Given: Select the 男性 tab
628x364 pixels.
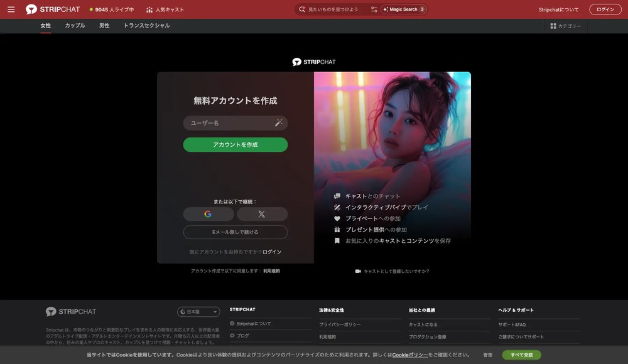Looking at the screenshot, I should pyautogui.click(x=104, y=26).
